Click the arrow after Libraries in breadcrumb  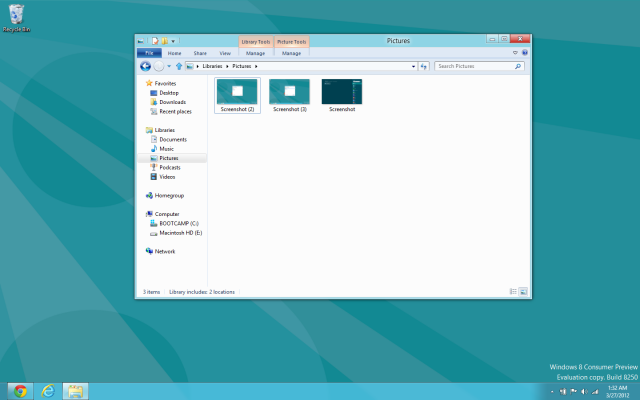227,66
